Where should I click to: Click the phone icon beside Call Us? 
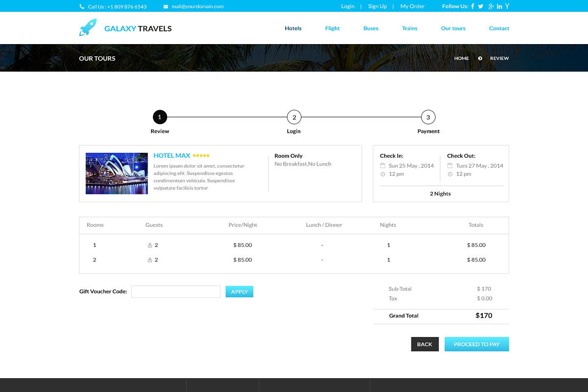point(82,6)
